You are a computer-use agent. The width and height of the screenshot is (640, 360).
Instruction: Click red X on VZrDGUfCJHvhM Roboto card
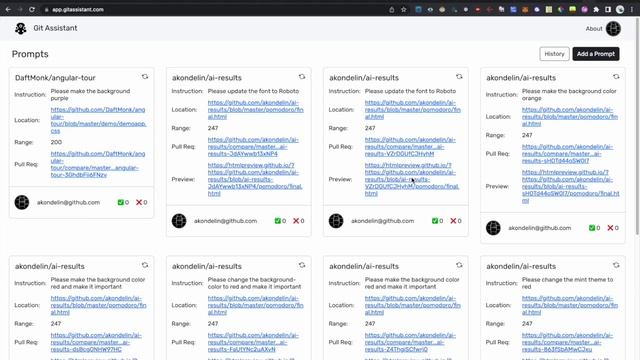(x=453, y=221)
